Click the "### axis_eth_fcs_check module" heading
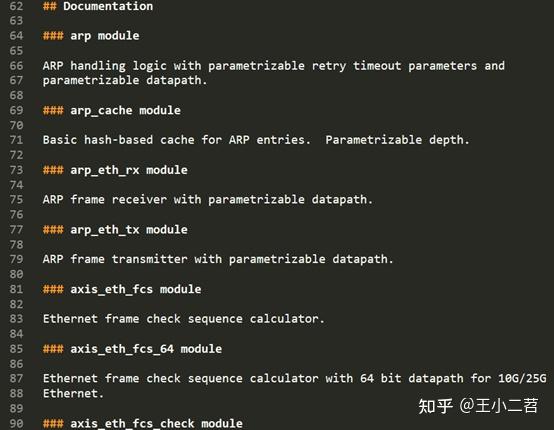 (x=143, y=424)
